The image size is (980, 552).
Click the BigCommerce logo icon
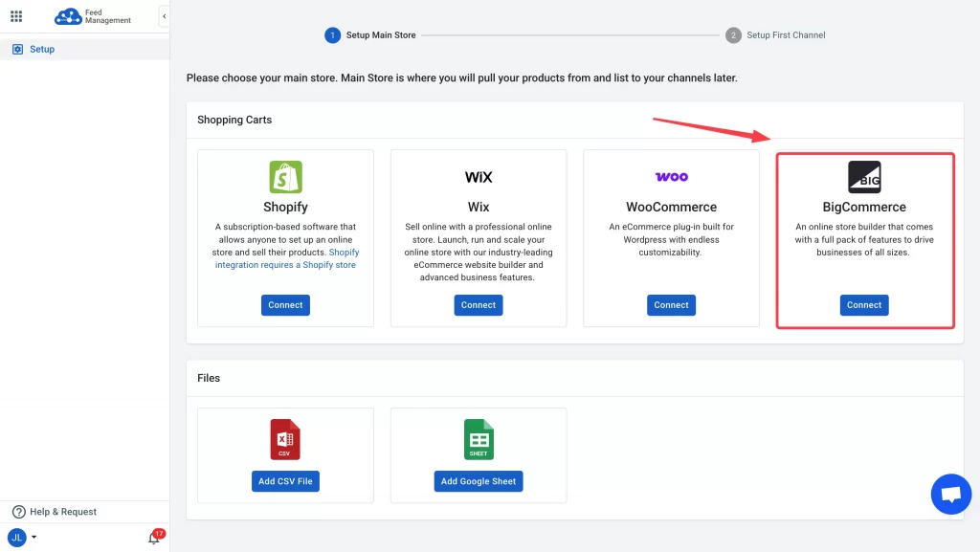coord(864,176)
